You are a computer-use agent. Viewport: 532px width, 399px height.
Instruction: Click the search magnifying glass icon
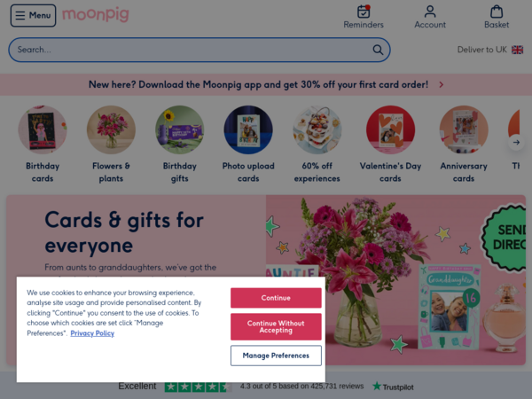click(378, 50)
